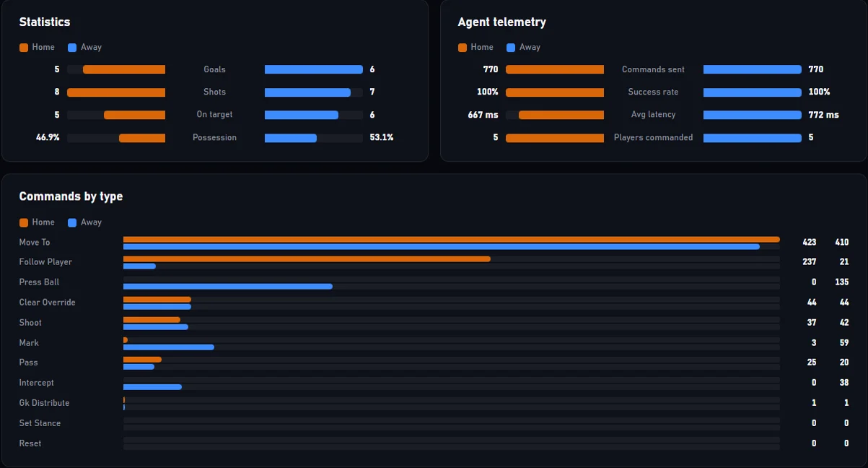The height and width of the screenshot is (468, 868).
Task: Click the Goals label in Statistics
Action: click(215, 69)
